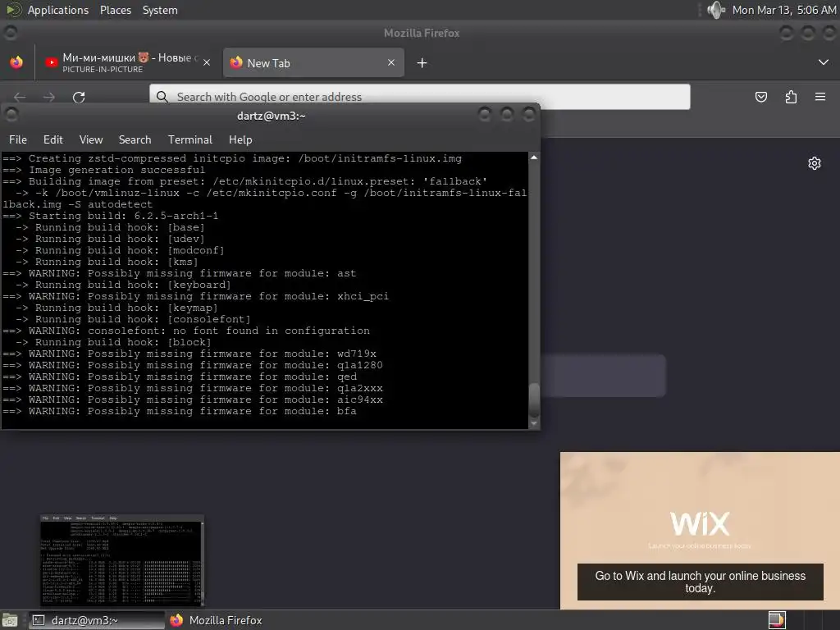The width and height of the screenshot is (840, 630).
Task: Click the warning for module wd719x
Action: point(189,354)
